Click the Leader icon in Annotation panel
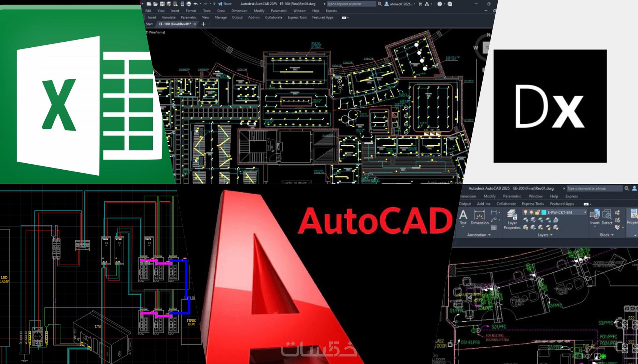Image resolution: width=638 pixels, height=364 pixels. [494, 220]
